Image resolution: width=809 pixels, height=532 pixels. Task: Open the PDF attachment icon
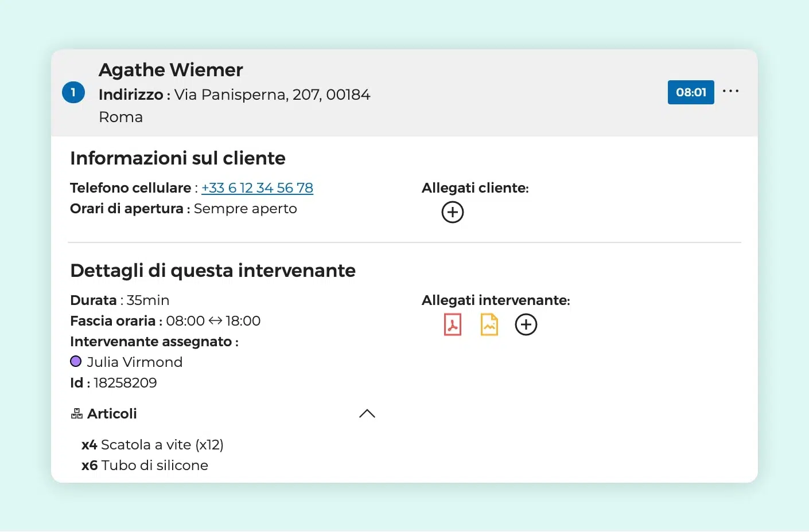(x=452, y=325)
